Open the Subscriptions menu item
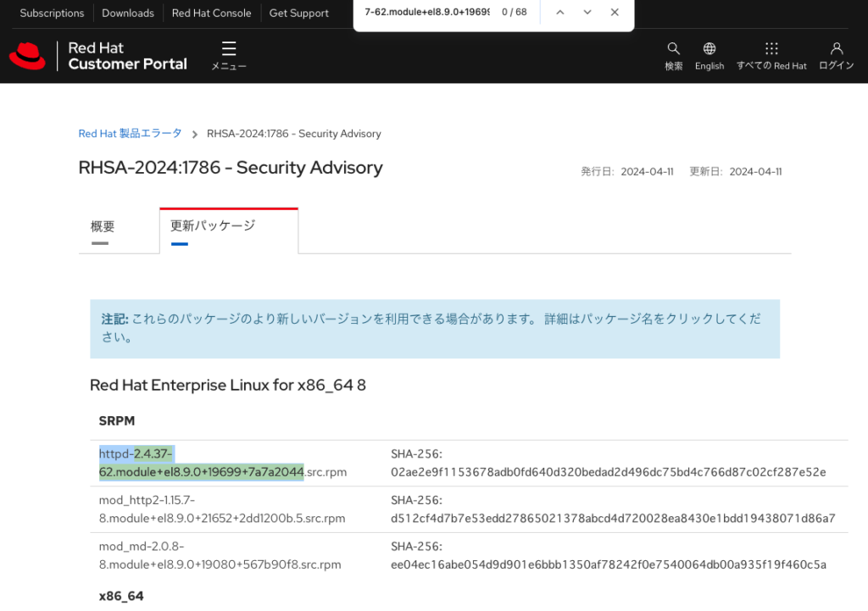The width and height of the screenshot is (868, 611). (x=52, y=13)
